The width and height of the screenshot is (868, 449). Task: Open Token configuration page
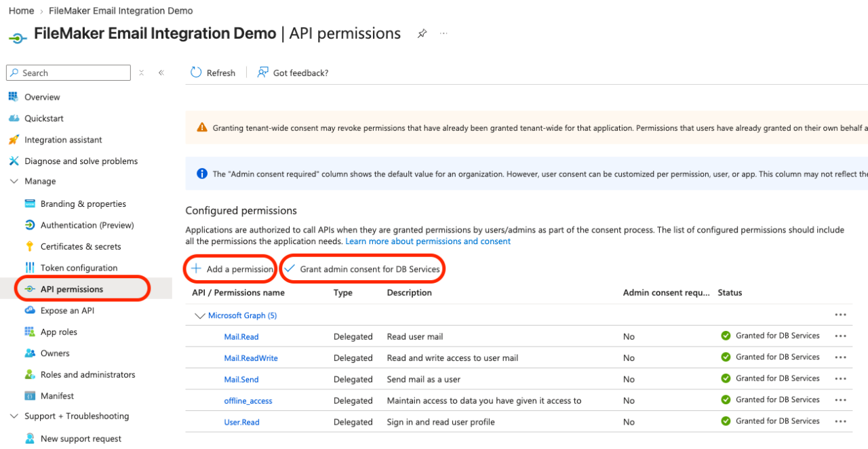[79, 268]
